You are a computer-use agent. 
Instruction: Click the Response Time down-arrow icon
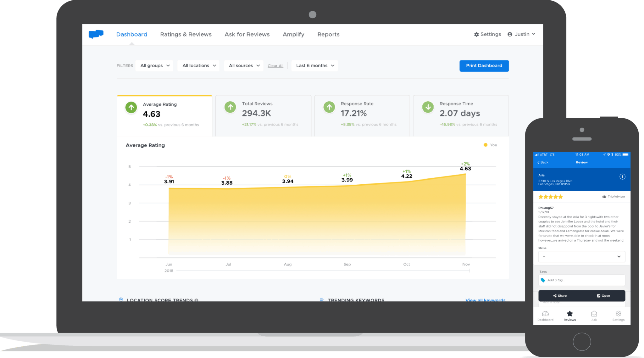click(x=428, y=107)
